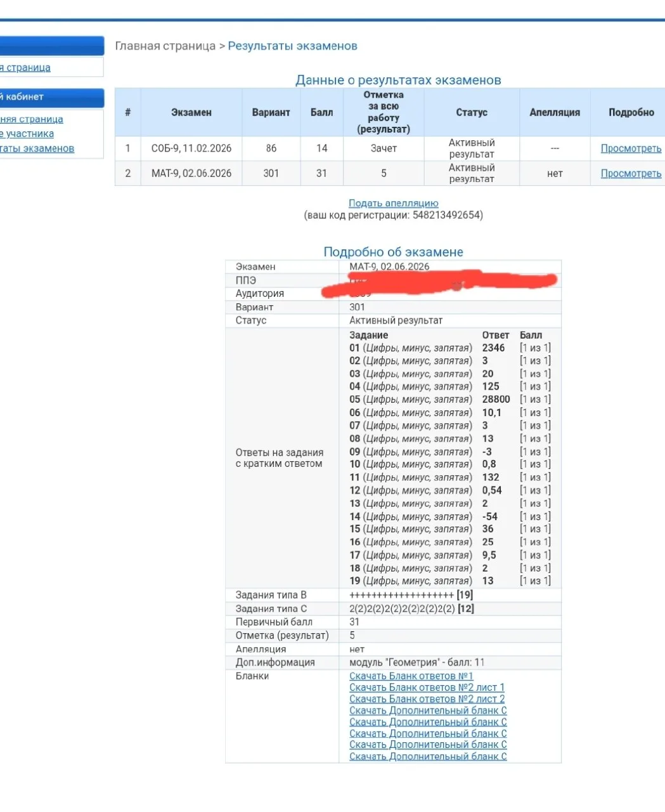Viewport: 665px width, 812px height.
Task: Click the Отметка (результат) row label
Action: (282, 636)
